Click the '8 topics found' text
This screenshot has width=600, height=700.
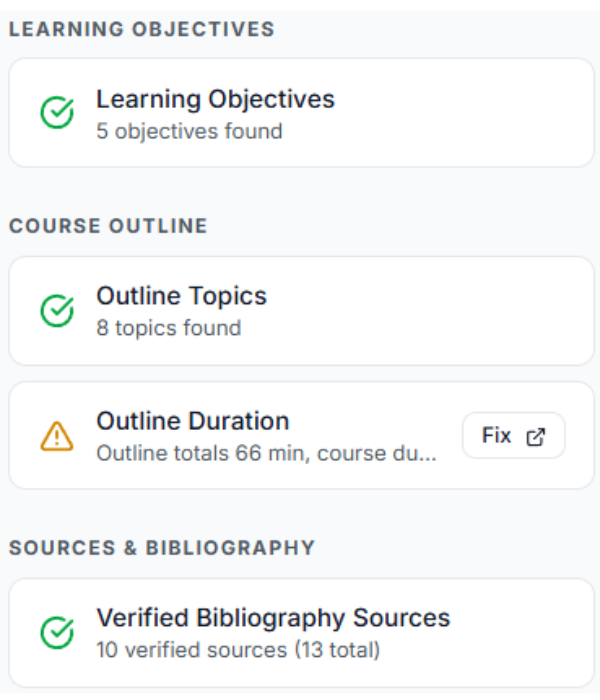pyautogui.click(x=168, y=328)
